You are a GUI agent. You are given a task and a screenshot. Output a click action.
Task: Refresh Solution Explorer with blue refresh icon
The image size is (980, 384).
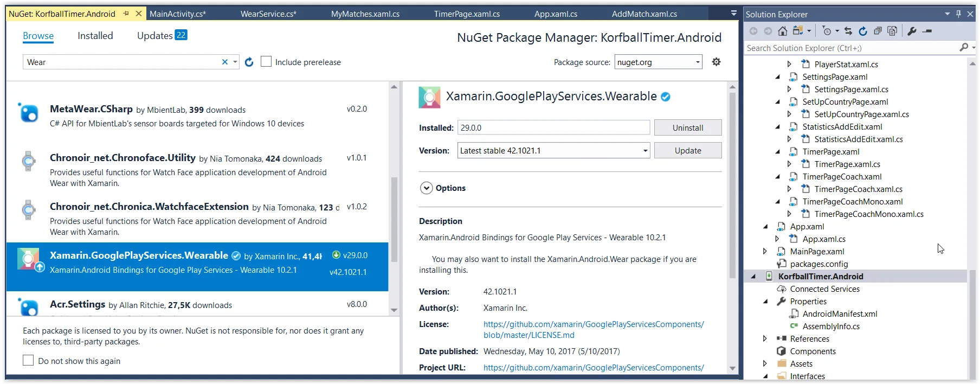(863, 31)
